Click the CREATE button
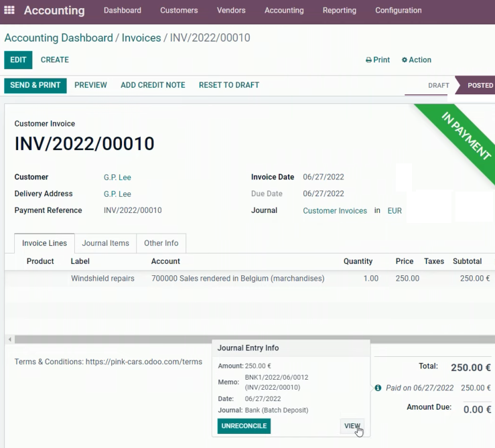Screen dimensions: 495x448 point(55,60)
